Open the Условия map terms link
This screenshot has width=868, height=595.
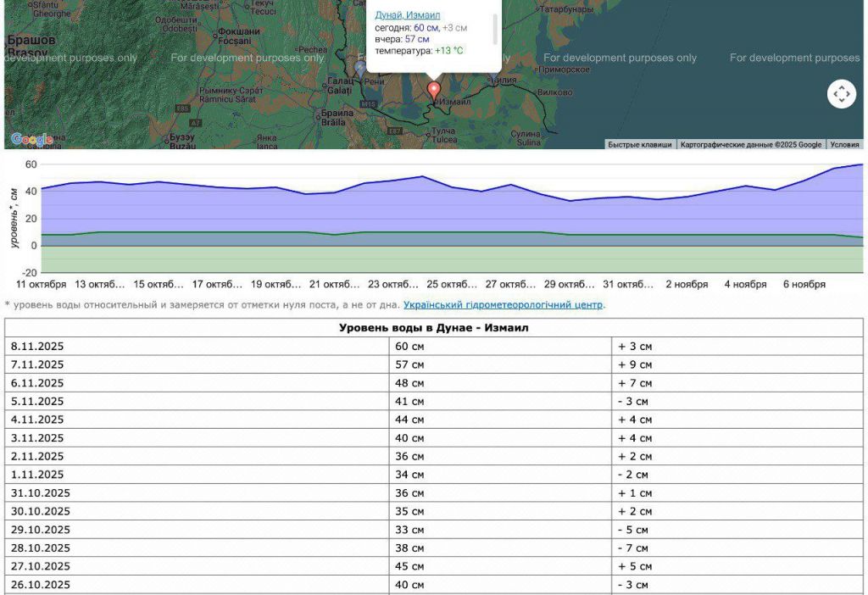(844, 145)
